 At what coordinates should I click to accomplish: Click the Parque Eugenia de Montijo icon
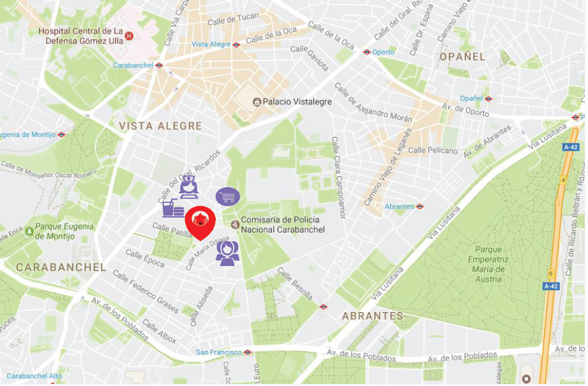click(29, 231)
